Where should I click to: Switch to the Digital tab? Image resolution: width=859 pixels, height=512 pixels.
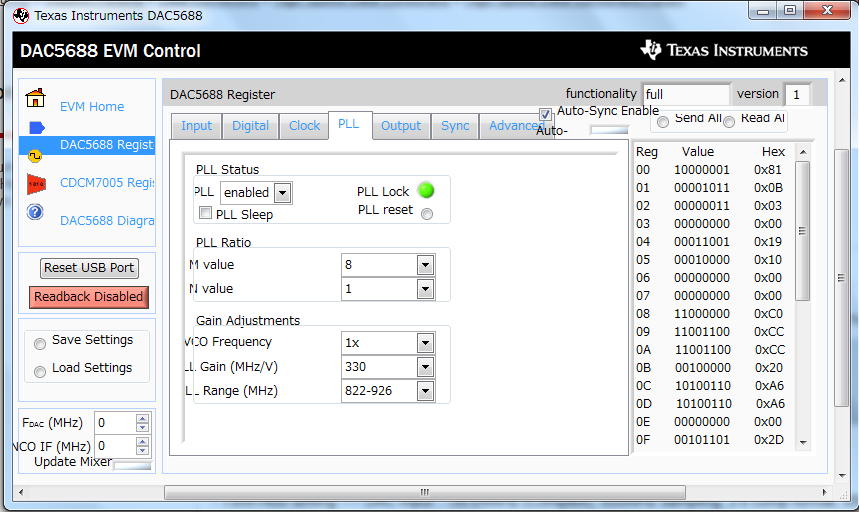pyautogui.click(x=250, y=126)
